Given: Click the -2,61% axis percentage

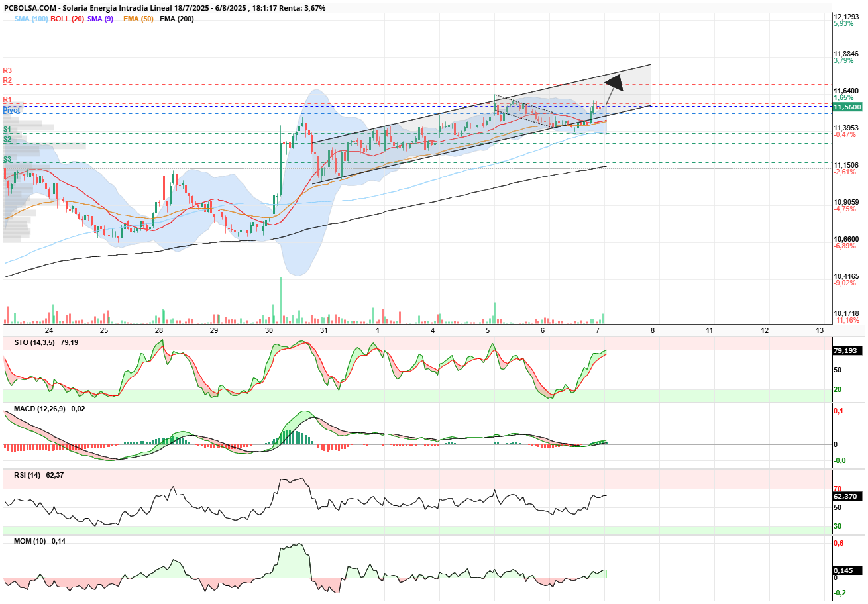Looking at the screenshot, I should pyautogui.click(x=844, y=172).
